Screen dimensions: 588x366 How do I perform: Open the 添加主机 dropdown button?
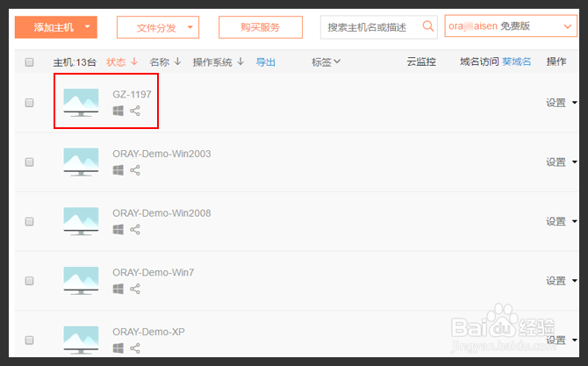56,27
